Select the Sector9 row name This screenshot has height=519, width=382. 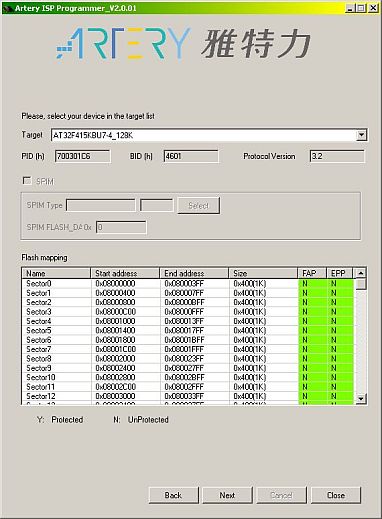39,368
